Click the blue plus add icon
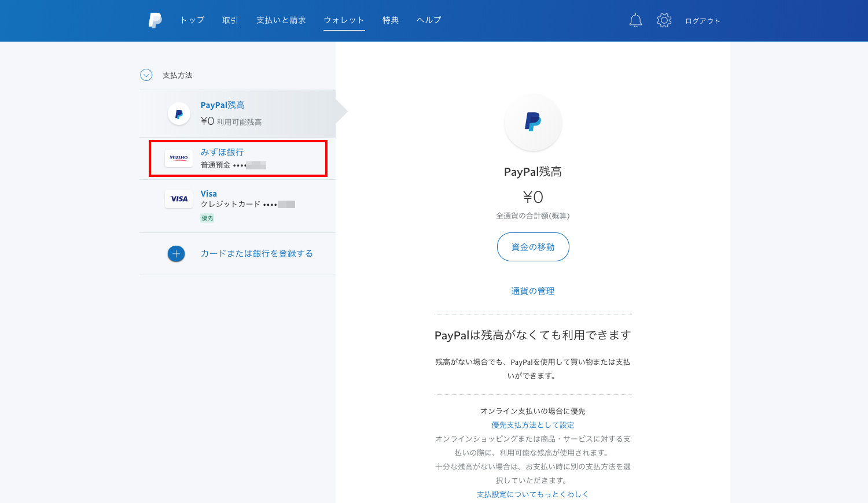The height and width of the screenshot is (503, 868). pos(176,254)
